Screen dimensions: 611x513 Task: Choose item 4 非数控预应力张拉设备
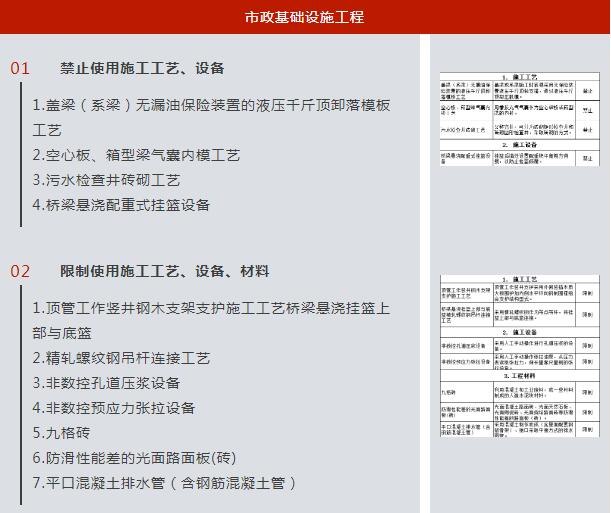click(x=113, y=408)
